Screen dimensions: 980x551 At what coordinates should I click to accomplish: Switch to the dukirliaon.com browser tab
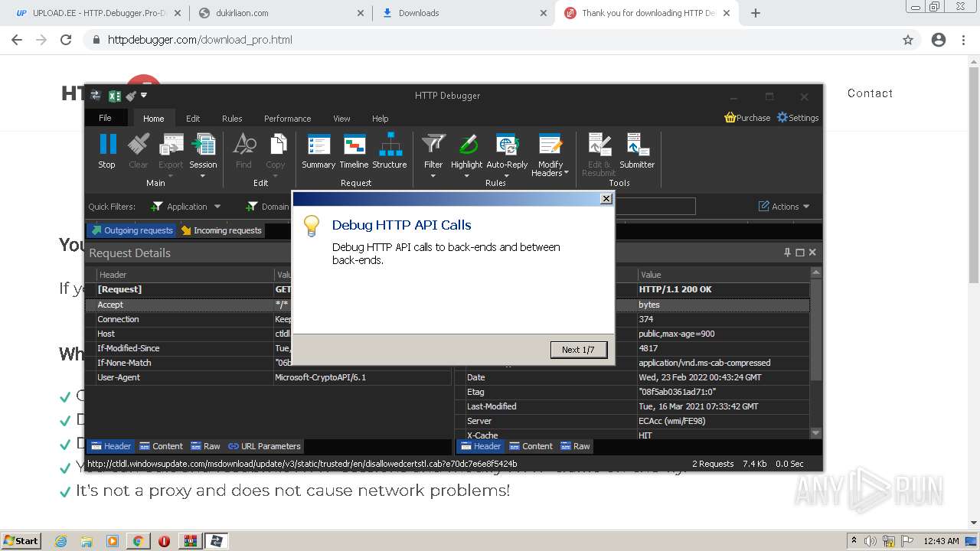tap(282, 13)
